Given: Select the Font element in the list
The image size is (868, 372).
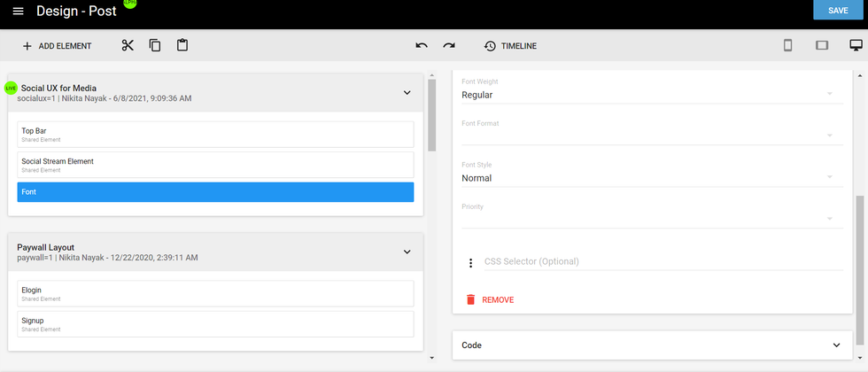Looking at the screenshot, I should pos(215,192).
